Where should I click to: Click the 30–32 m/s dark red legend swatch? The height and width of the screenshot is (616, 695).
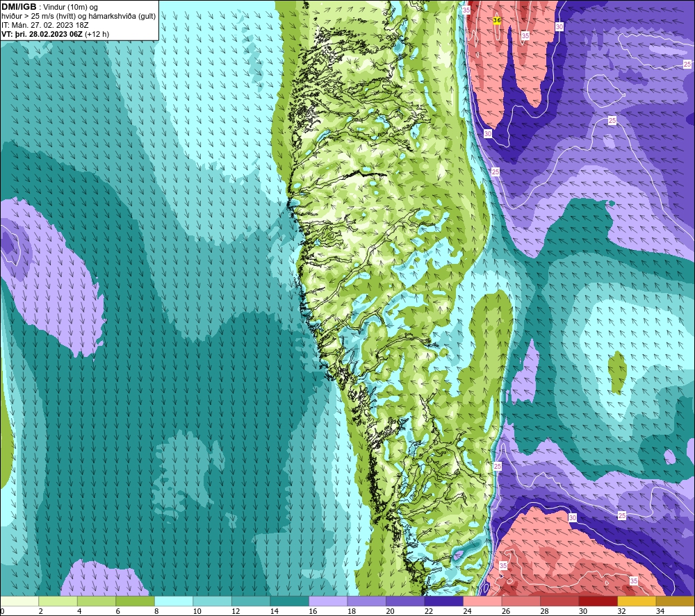click(x=598, y=601)
